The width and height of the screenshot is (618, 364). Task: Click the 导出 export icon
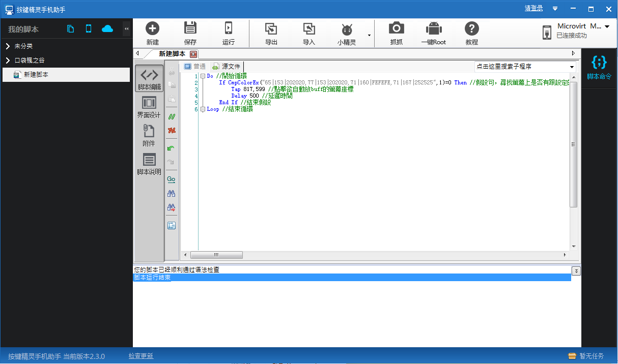click(271, 29)
